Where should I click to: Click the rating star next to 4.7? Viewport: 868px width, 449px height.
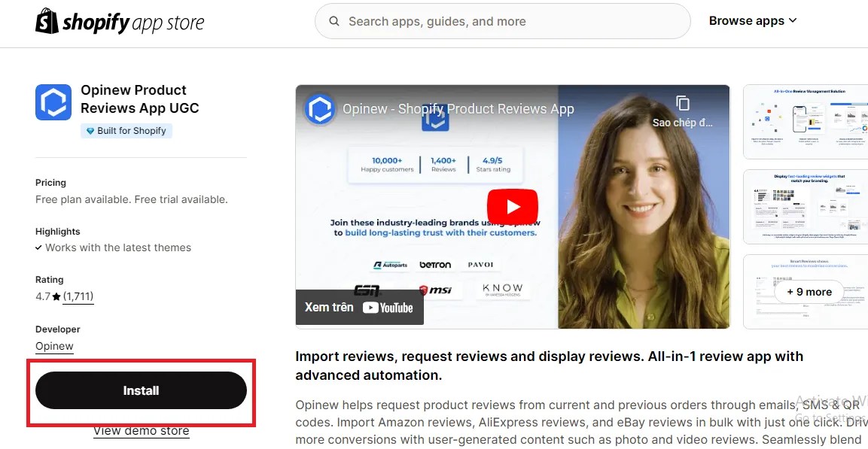[56, 296]
